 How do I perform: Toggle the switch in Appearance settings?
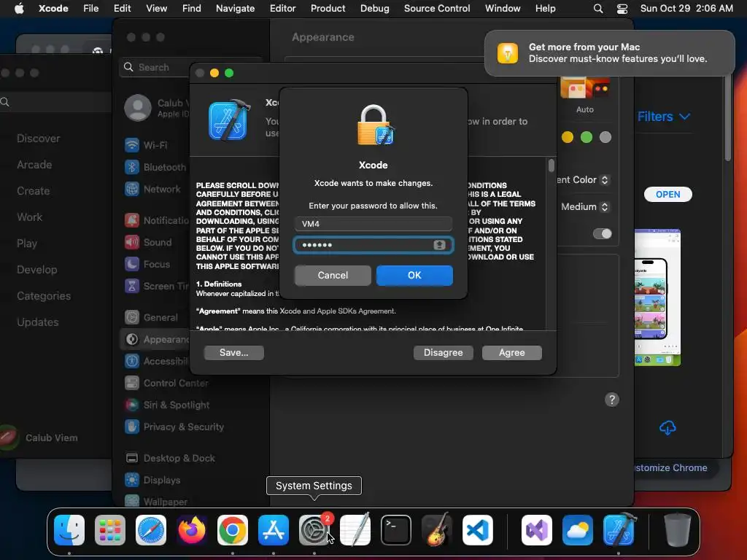(602, 234)
